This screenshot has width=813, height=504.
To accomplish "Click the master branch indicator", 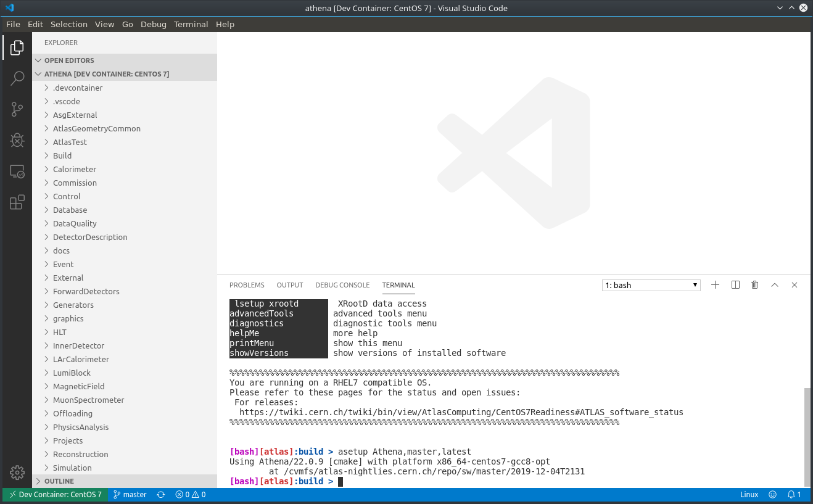I will (x=130, y=495).
